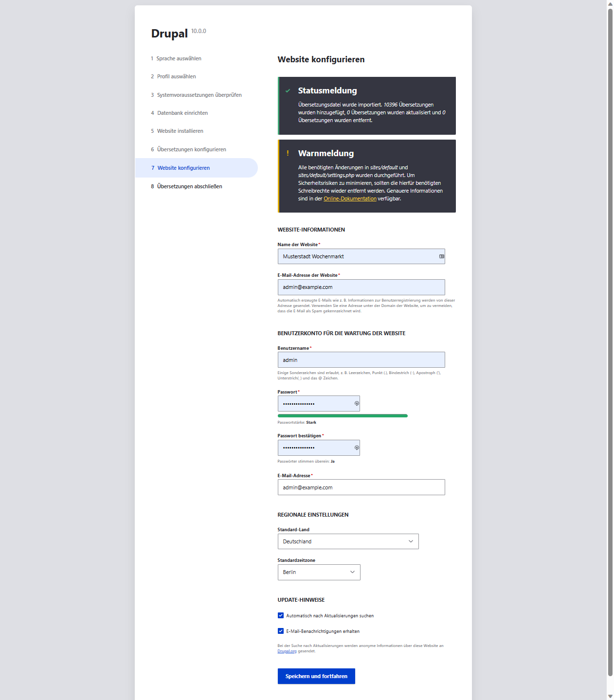Click the Statusmeldung heading
Screen dimensions: 614x700
coord(327,90)
